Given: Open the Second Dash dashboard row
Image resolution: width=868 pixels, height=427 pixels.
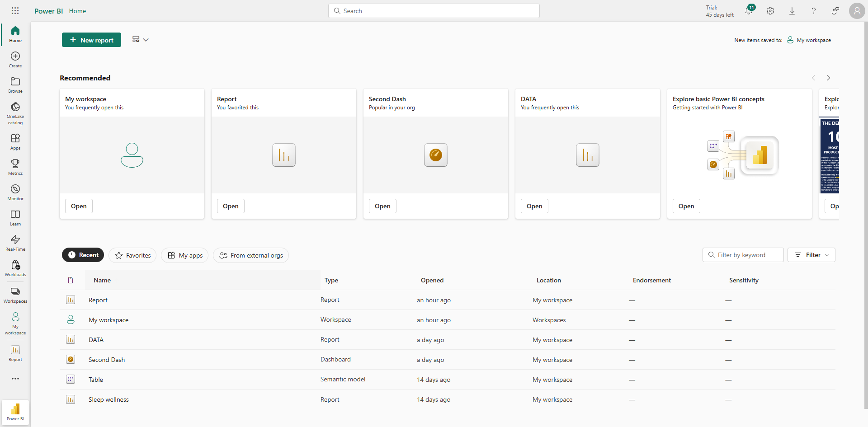Looking at the screenshot, I should pos(107,360).
